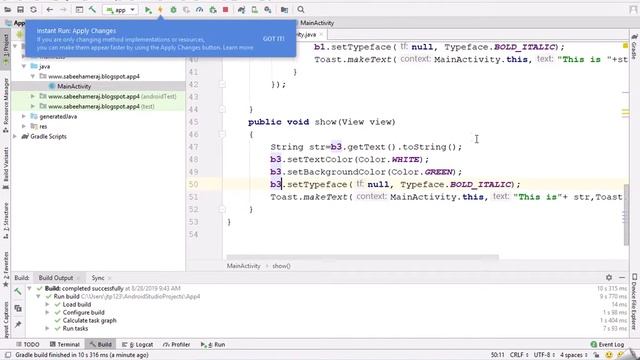Hide the Build panel with the minus icon
This screenshot has width=640, height=360.
pyautogui.click(x=622, y=278)
